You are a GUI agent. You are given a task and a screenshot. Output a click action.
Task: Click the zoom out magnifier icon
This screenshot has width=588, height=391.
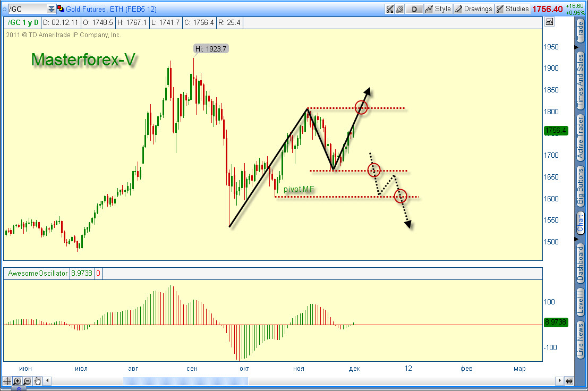tap(28, 381)
